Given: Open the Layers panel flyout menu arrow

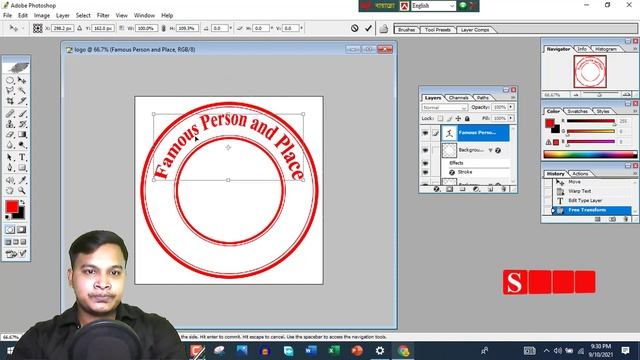Looking at the screenshot, I should click(513, 98).
